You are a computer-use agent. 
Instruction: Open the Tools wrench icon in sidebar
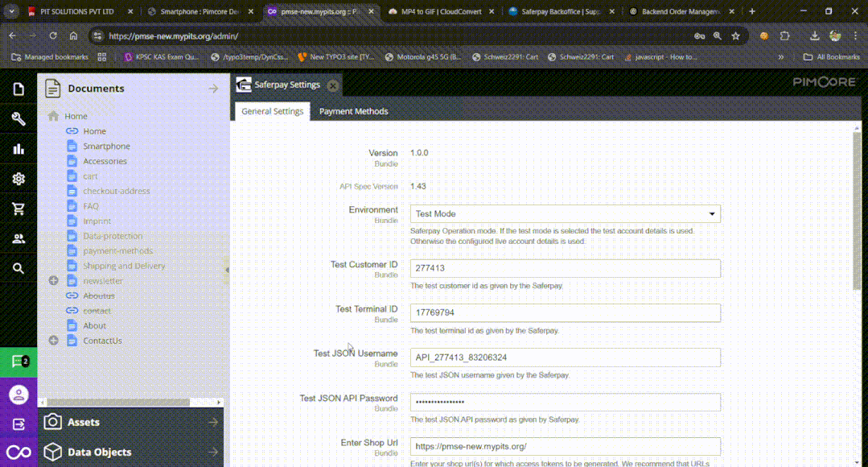[19, 118]
